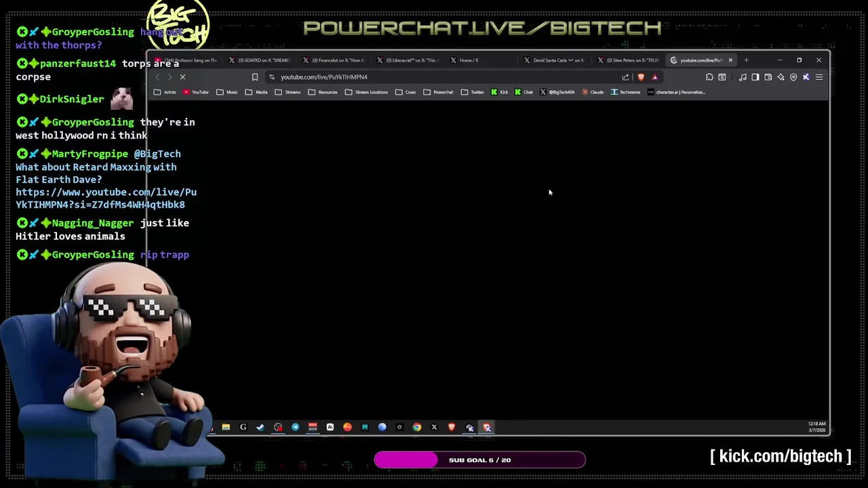Close the youtube.com/live tab
This screenshot has width=868, height=488.
click(730, 60)
